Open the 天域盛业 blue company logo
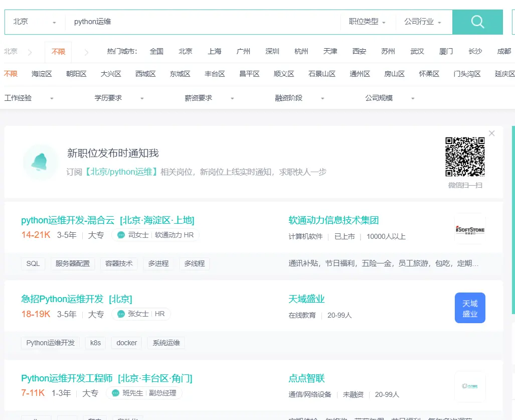The image size is (515, 420). pos(470,308)
